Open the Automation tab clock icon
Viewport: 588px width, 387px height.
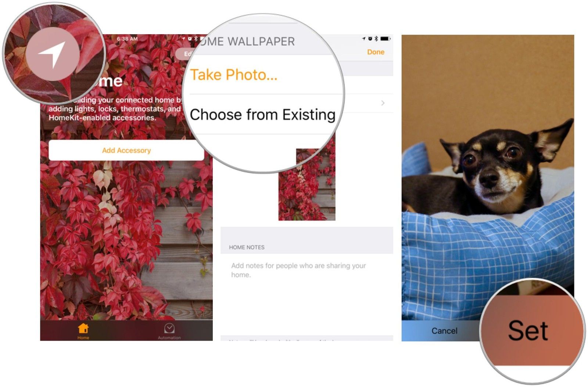pos(169,328)
